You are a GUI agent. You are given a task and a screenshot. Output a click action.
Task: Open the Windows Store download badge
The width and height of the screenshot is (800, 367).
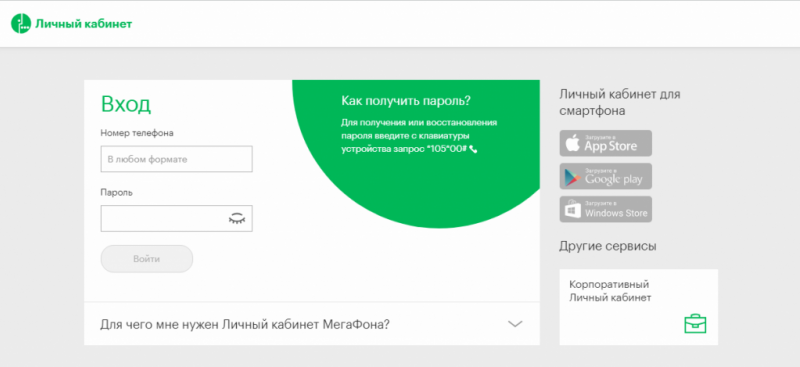point(606,209)
